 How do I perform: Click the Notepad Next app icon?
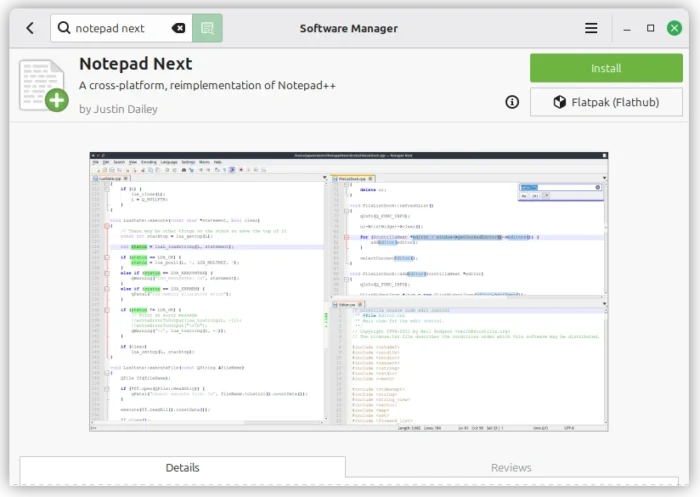pos(43,85)
